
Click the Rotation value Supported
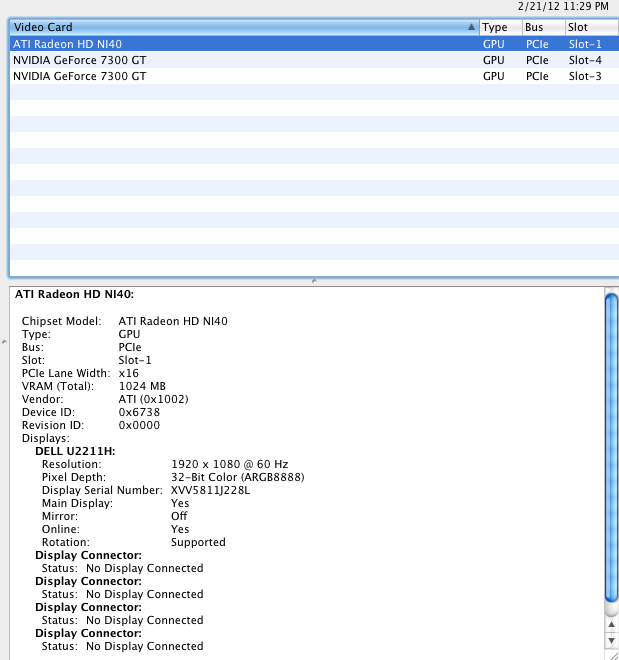(198, 542)
